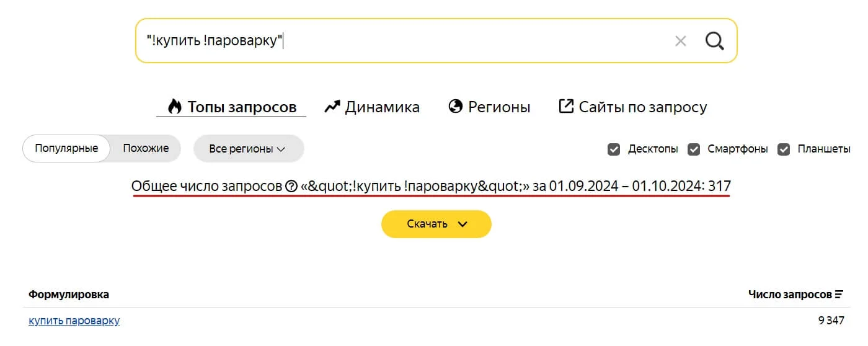Click the question mark help icon

click(x=291, y=186)
